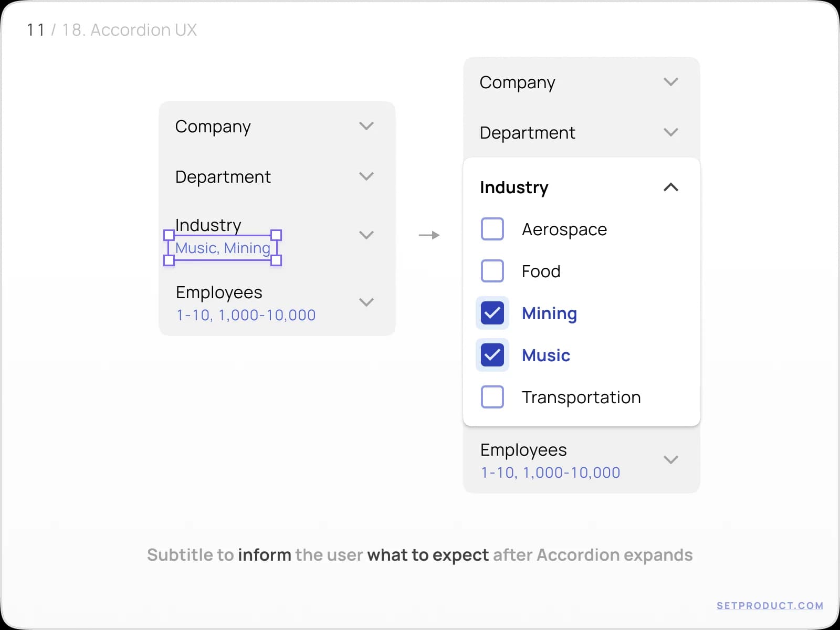840x630 pixels.
Task: Click the 1-10, 1,000-10,000 subtitle under Employees
Action: tap(245, 315)
